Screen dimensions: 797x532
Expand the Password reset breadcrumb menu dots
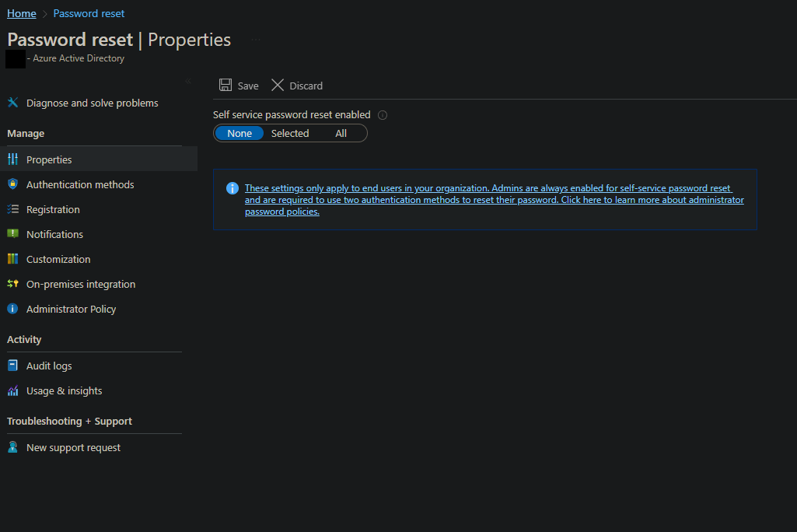pyautogui.click(x=257, y=41)
